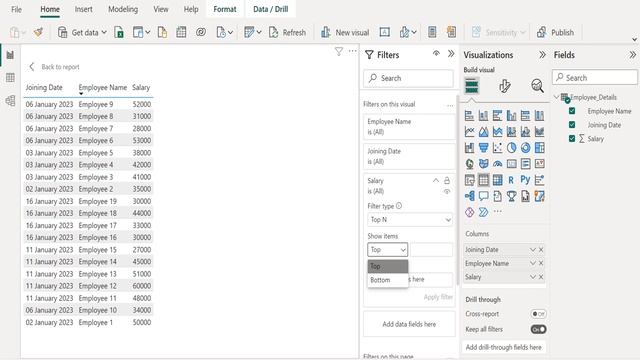The image size is (640, 360).
Task: Select the map globe visual icon
Action: click(x=470, y=164)
